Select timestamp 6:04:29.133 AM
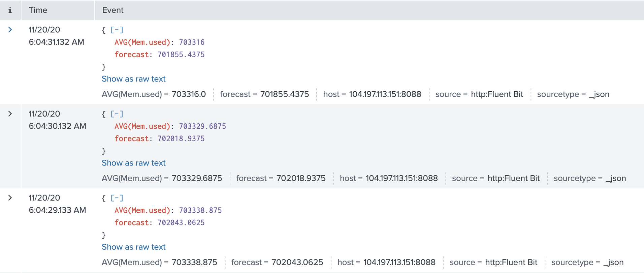Image resolution: width=644 pixels, height=273 pixels. click(x=58, y=210)
